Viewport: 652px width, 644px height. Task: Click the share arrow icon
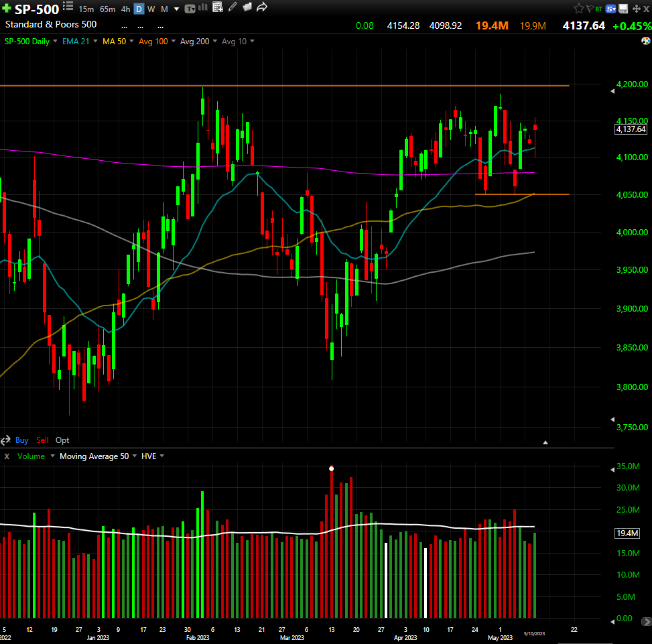(261, 7)
